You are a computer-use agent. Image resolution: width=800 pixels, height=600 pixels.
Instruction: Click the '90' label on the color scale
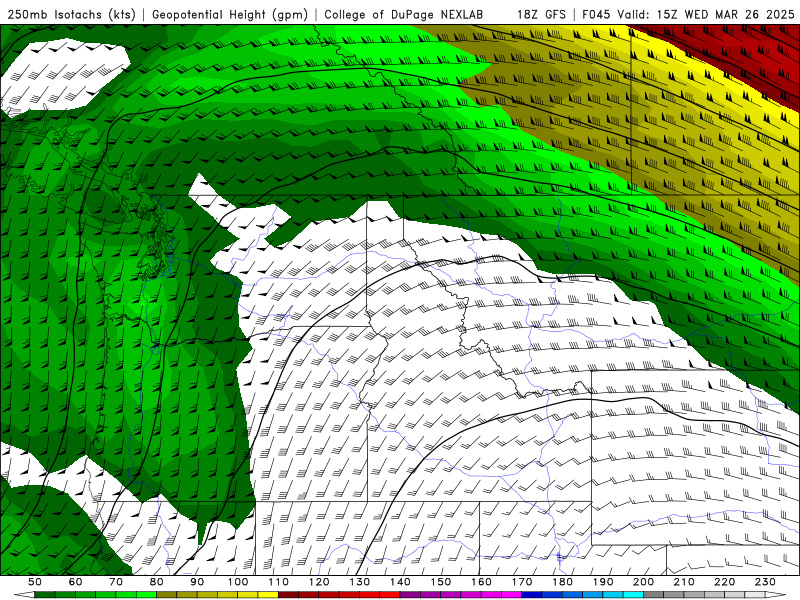(x=197, y=582)
